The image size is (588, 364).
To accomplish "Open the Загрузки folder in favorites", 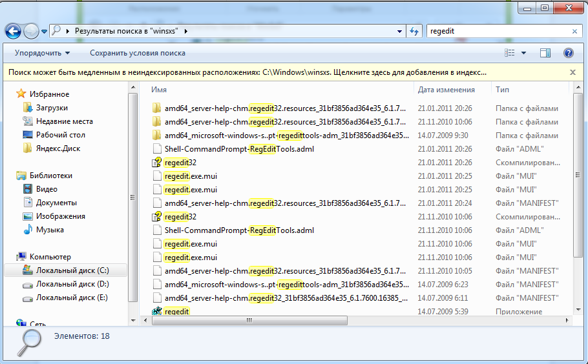I will point(52,108).
